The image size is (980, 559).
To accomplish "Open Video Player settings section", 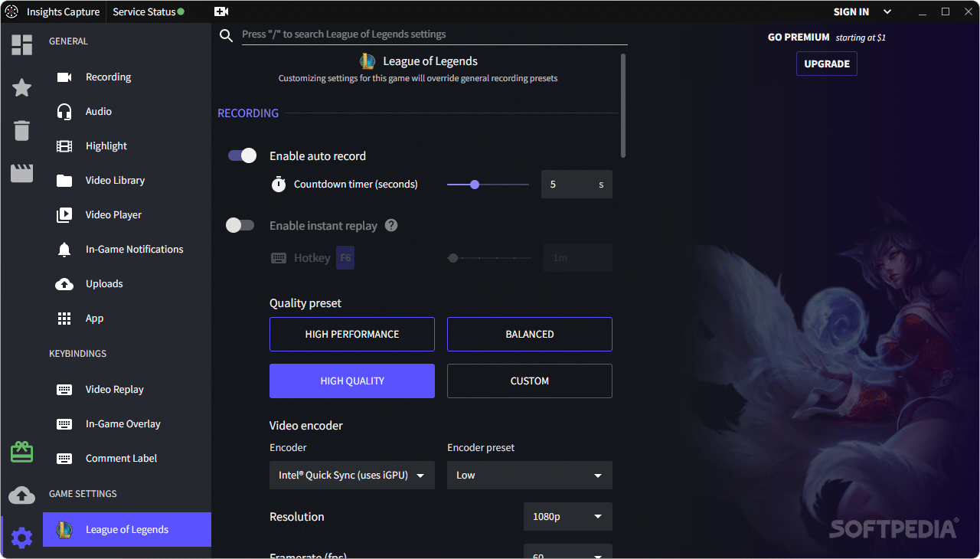I will click(127, 215).
